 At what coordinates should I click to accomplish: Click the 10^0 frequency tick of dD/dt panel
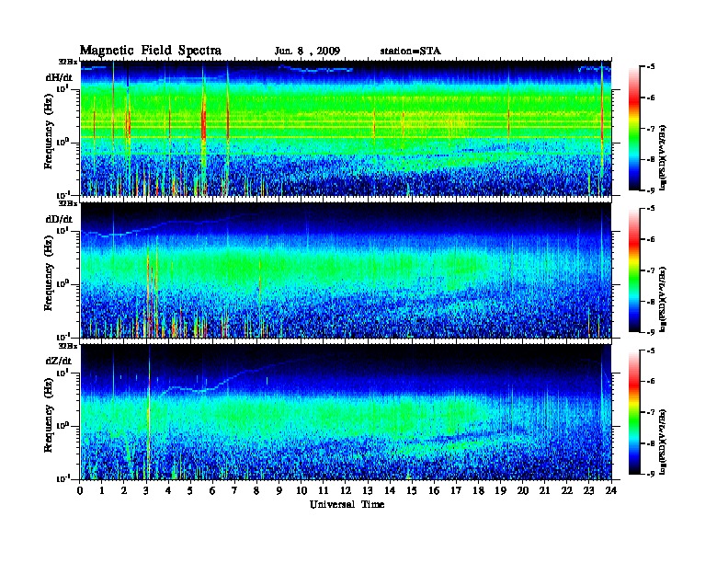[63, 283]
